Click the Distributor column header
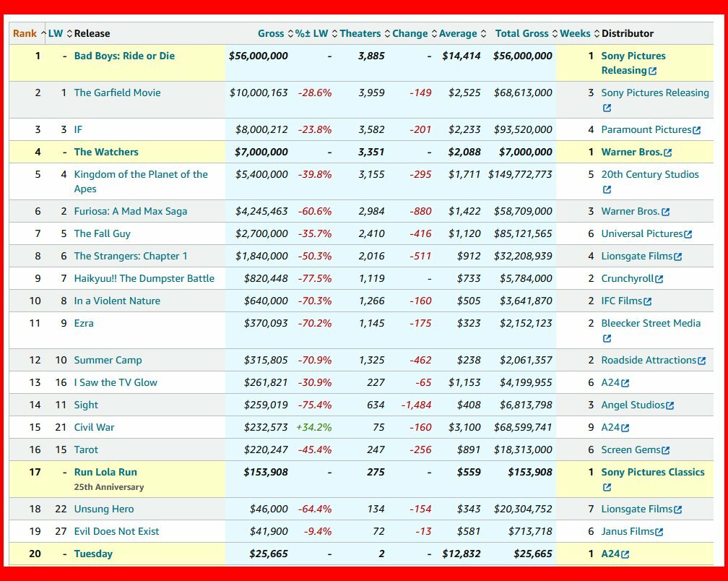Viewport: 728px width, 581px height. 627,33
